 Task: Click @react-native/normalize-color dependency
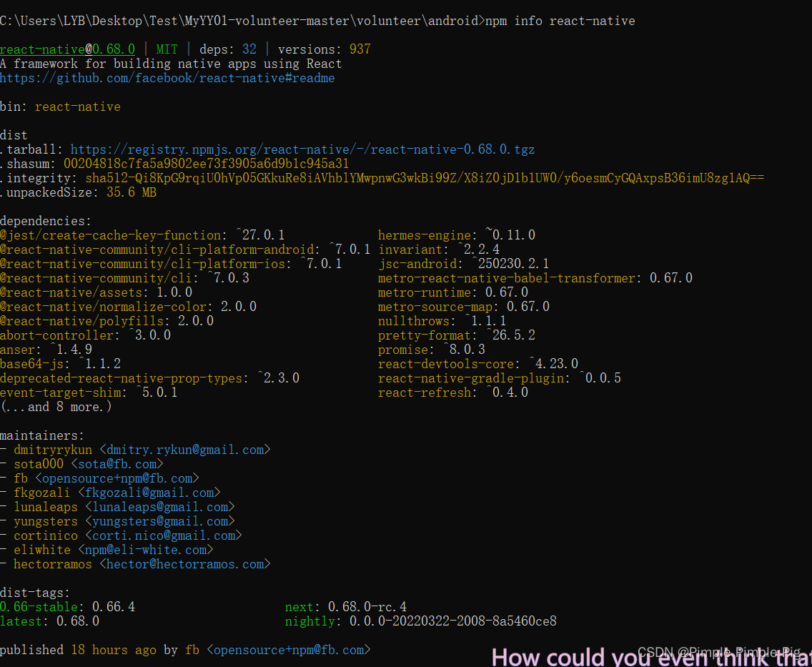tap(128, 307)
